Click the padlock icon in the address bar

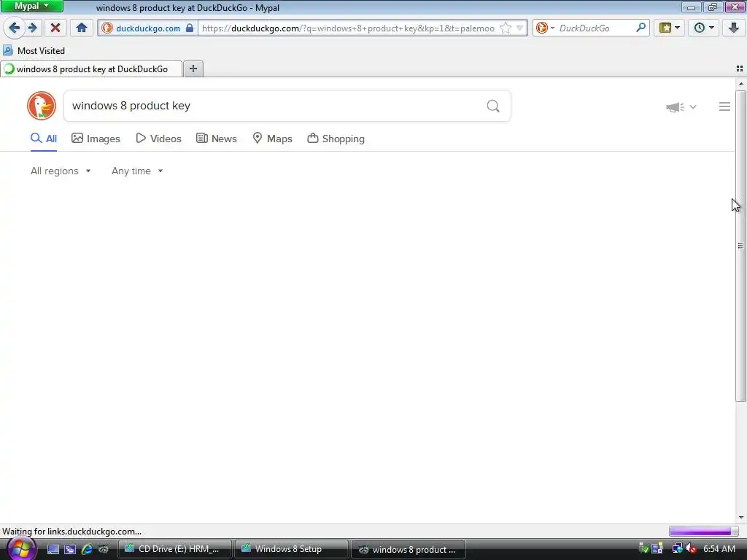(x=190, y=28)
